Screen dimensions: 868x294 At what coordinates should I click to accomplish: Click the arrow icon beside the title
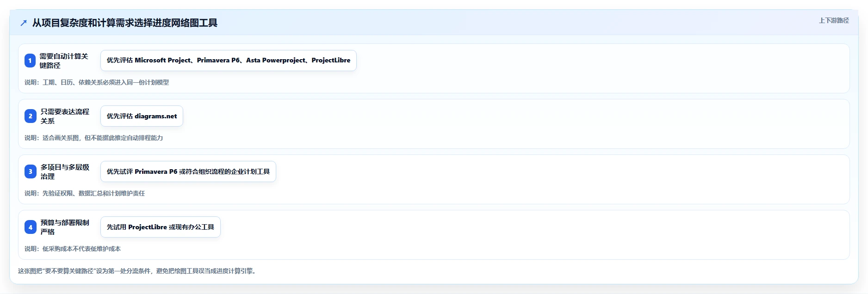(x=24, y=23)
